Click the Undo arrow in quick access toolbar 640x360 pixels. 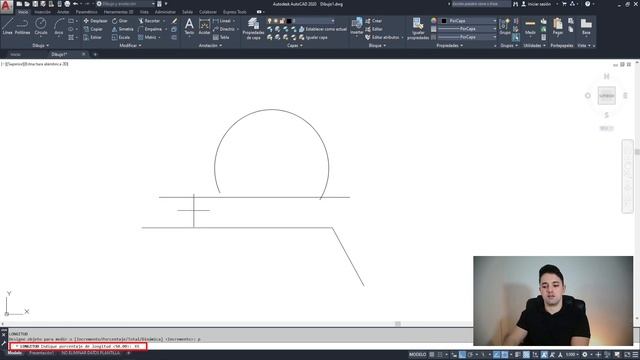pyautogui.click(x=76, y=4)
